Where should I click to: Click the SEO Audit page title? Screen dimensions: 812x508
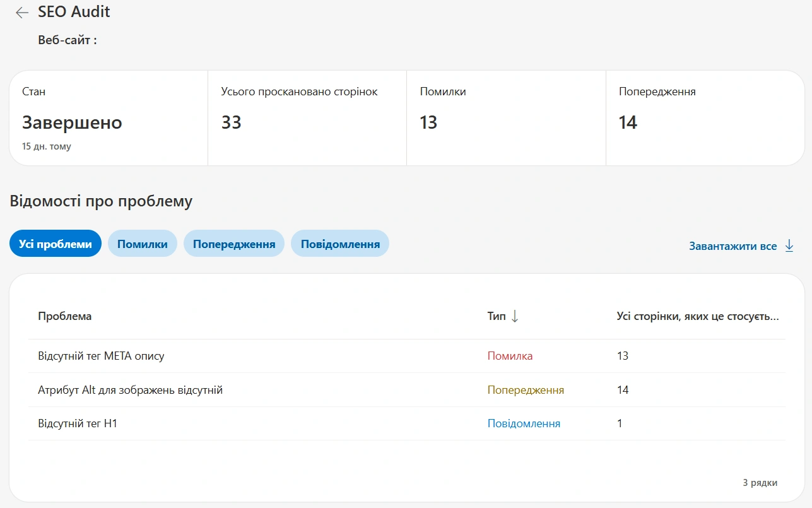(x=74, y=11)
